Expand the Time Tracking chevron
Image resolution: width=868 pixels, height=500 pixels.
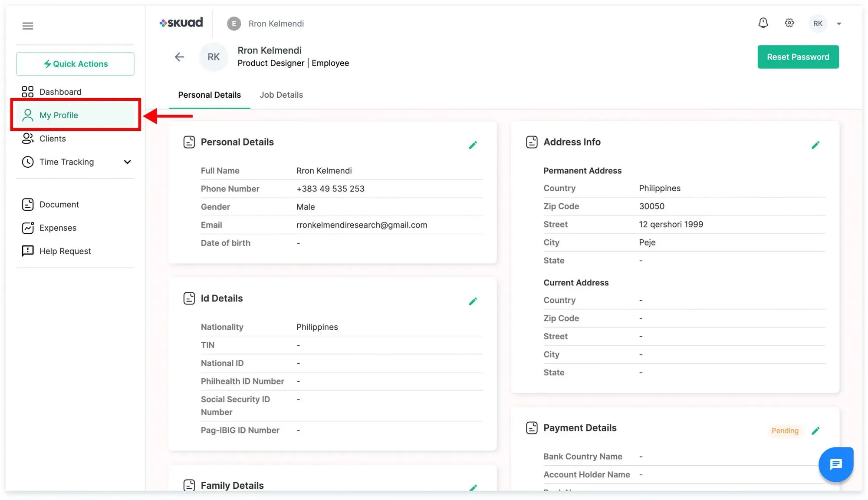(x=127, y=162)
